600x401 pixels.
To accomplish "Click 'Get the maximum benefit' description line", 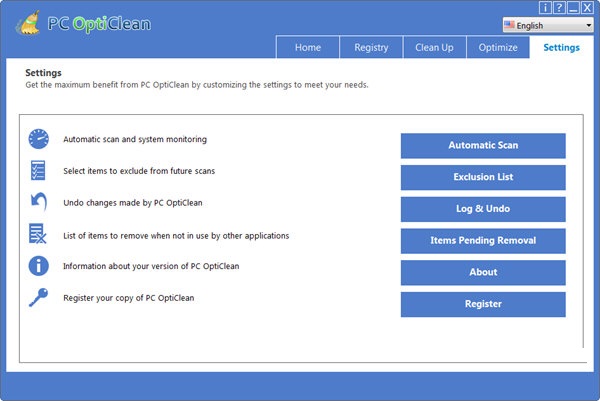I will click(197, 85).
